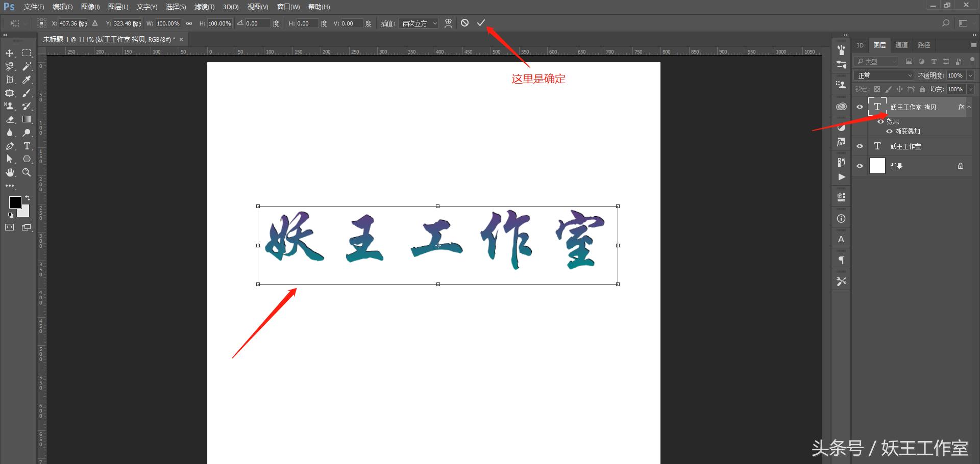This screenshot has width=980, height=464.
Task: Select the Horizontal Type tool
Action: [27, 146]
